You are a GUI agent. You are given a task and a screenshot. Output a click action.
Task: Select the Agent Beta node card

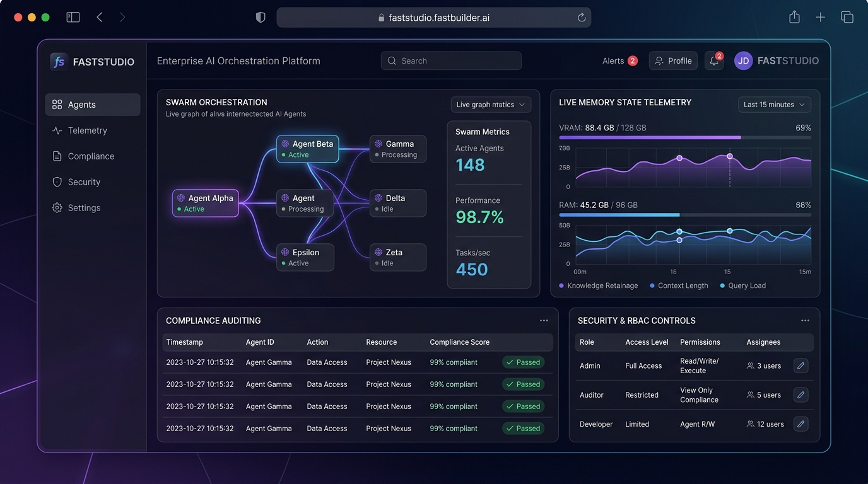[308, 149]
